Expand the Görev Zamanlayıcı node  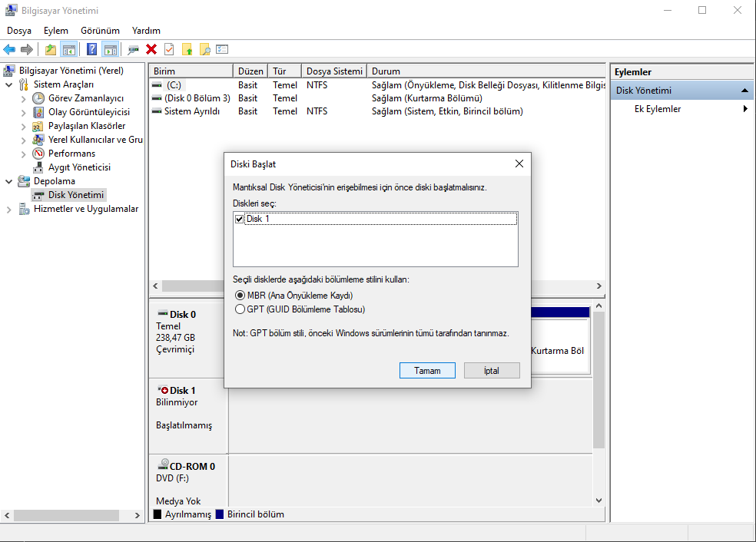(23, 99)
